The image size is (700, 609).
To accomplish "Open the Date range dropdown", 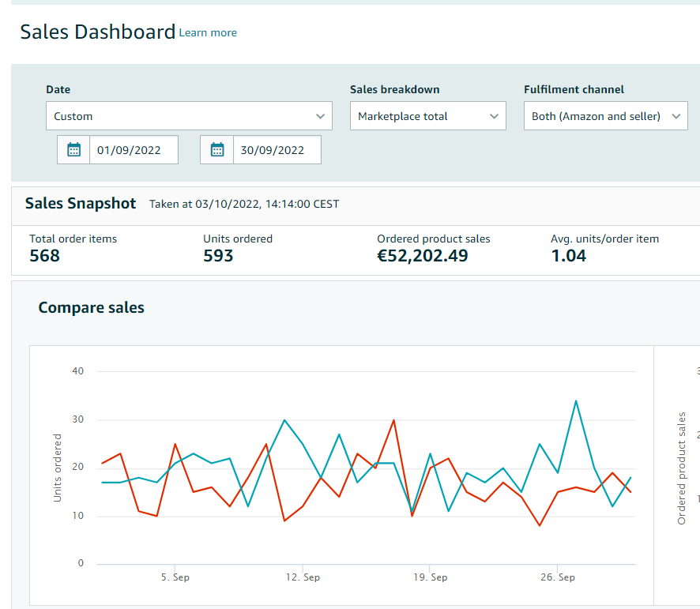I will 189,116.
